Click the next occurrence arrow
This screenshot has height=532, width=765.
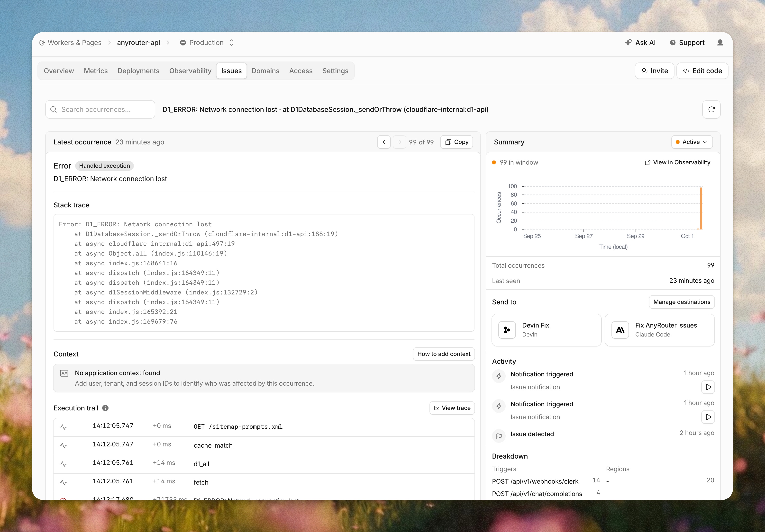point(399,142)
